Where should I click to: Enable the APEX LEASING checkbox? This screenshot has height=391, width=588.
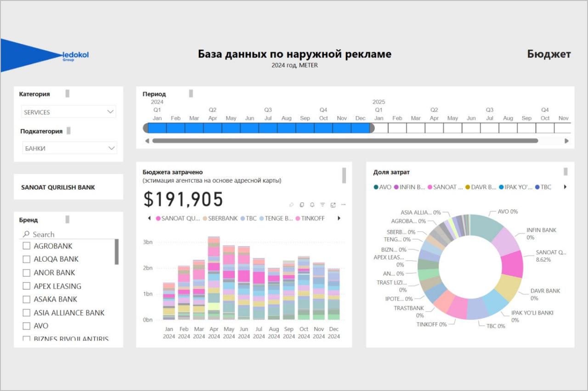click(x=27, y=286)
